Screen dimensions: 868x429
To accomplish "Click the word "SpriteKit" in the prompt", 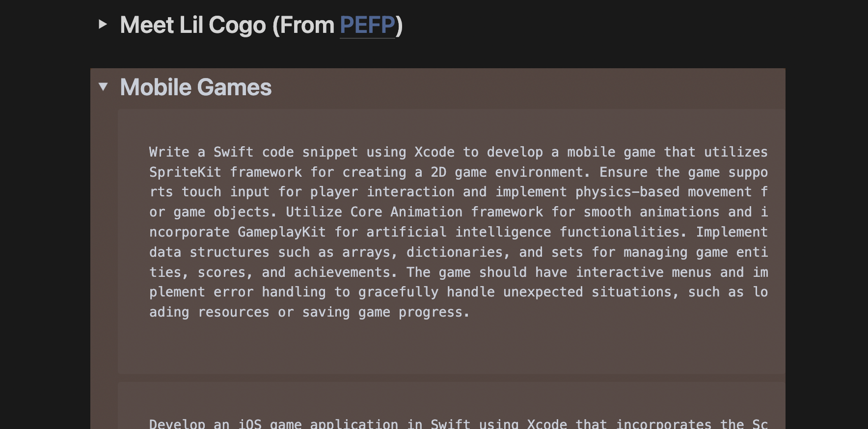I will (185, 172).
